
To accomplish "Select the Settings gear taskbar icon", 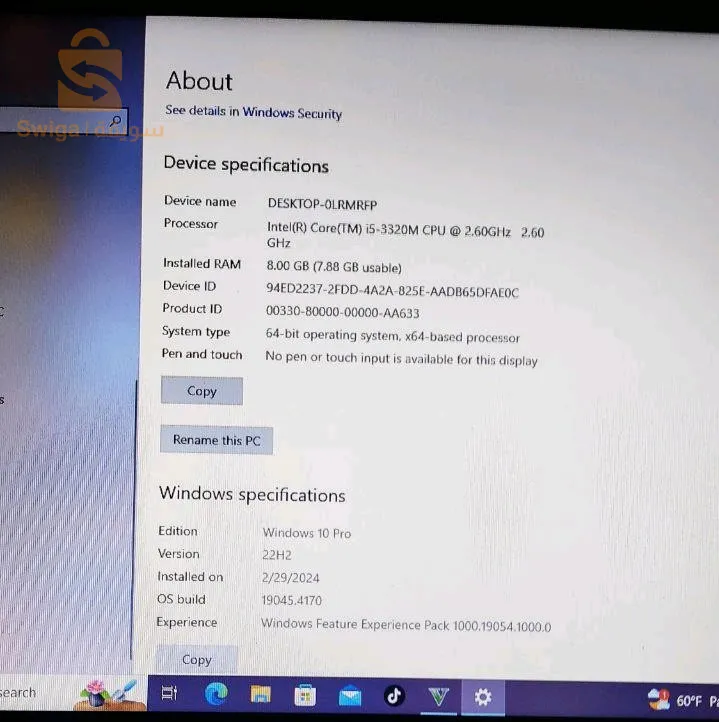I will click(x=483, y=697).
